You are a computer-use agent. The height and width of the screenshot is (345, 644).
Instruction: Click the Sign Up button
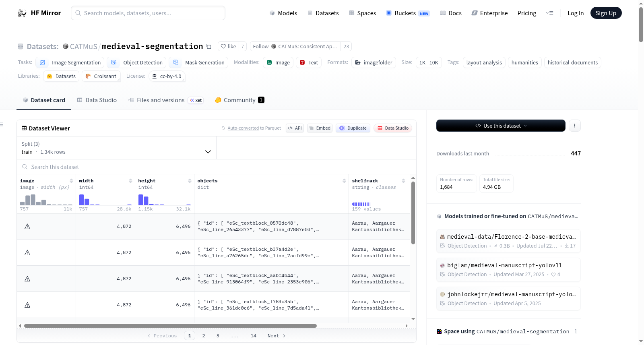[x=606, y=13]
